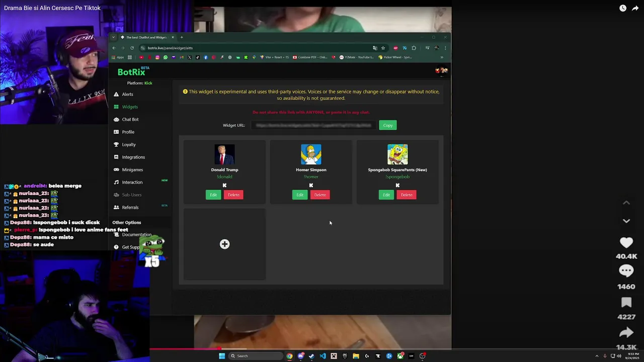The image size is (644, 362).
Task: Open Chrome from the taskbar
Action: coord(289,356)
